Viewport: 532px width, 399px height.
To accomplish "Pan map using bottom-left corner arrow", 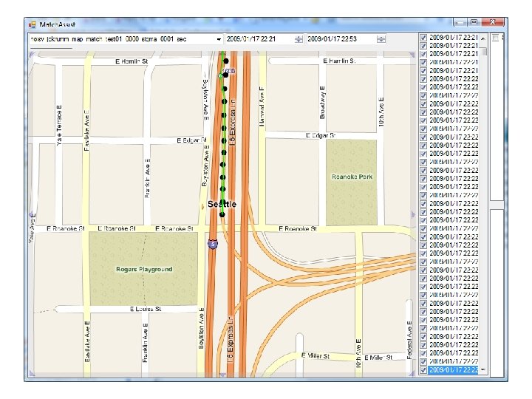I will tap(33, 374).
